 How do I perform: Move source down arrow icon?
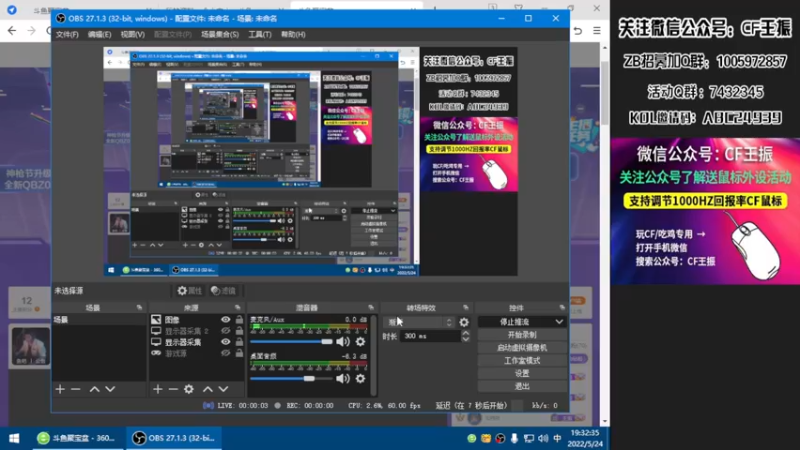point(223,389)
